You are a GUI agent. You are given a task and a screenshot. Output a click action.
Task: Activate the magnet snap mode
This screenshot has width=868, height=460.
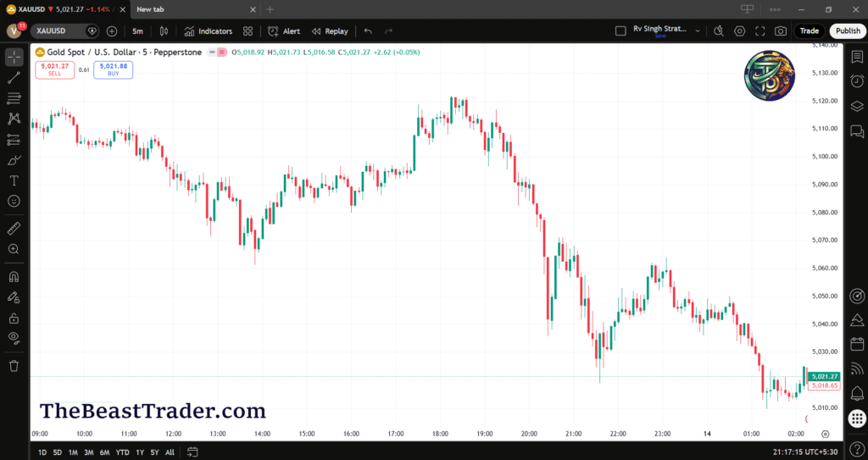pos(14,276)
